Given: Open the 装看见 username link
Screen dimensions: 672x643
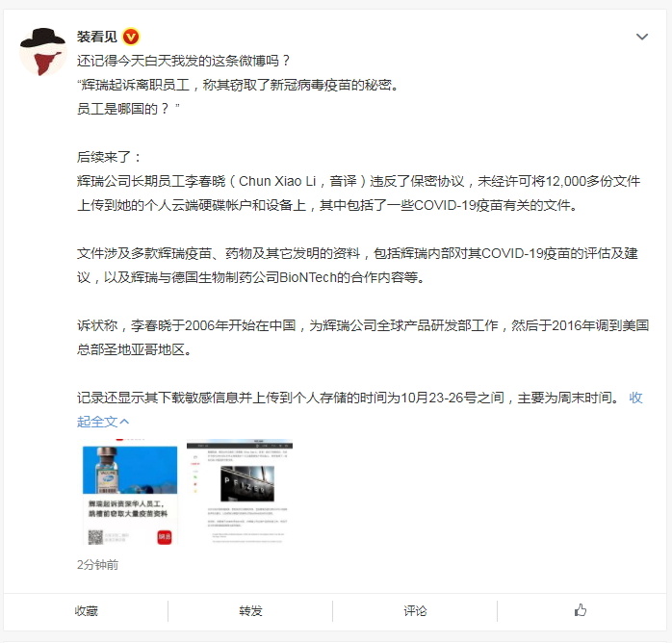Looking at the screenshot, I should tap(97, 37).
